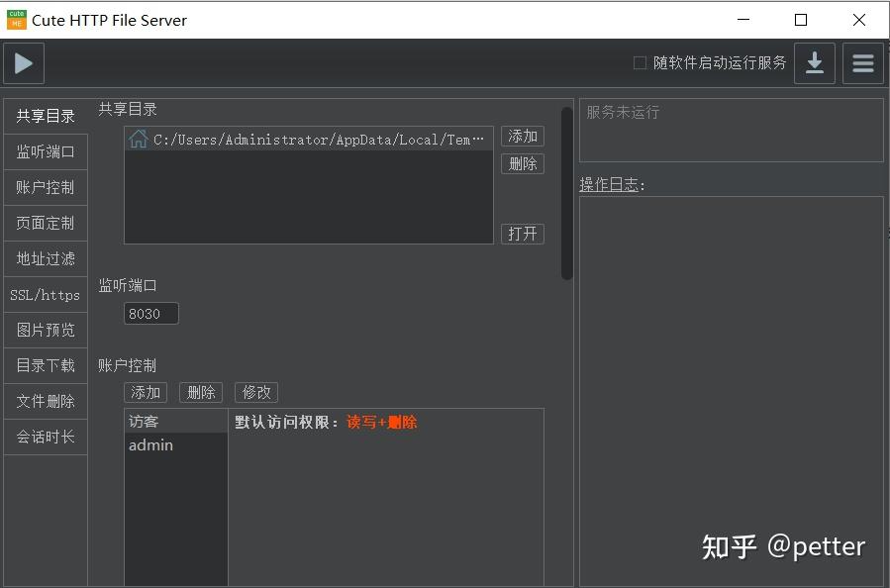This screenshot has height=588, width=890.
Task: Click 打开 to open the shared folder
Action: tap(523, 234)
